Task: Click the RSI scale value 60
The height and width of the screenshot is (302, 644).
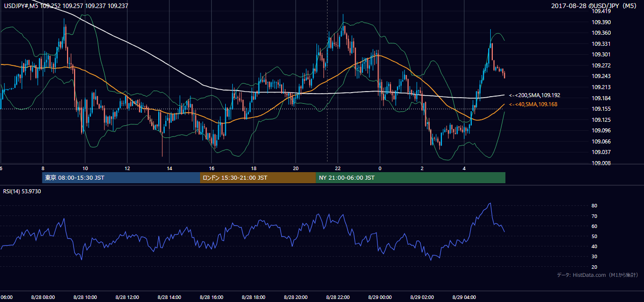Action: tap(595, 226)
